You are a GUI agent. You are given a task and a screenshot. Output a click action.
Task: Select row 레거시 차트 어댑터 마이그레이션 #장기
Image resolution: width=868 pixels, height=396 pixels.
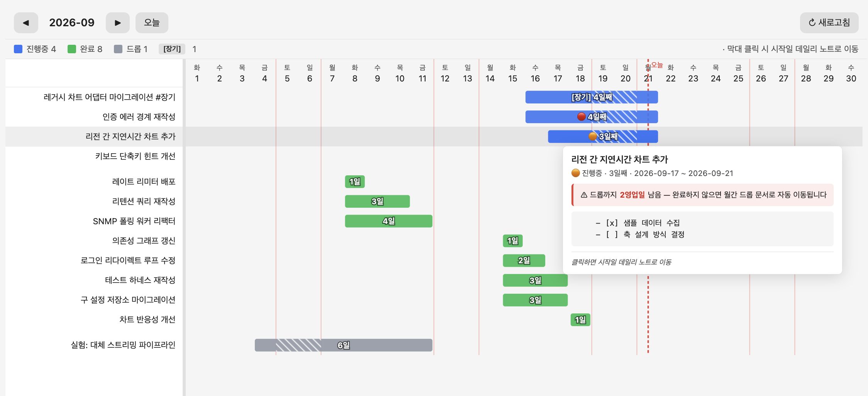110,97
